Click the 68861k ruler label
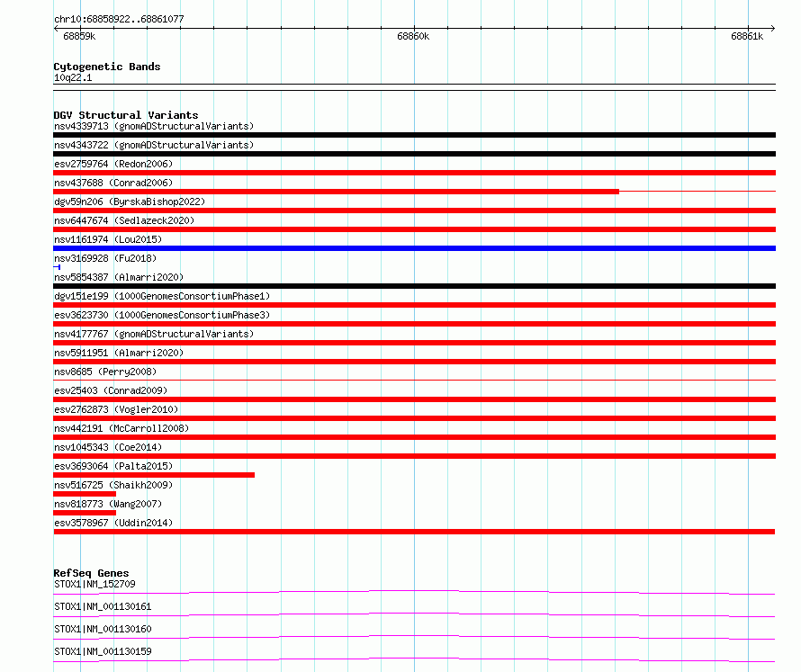801x672 pixels. tap(747, 36)
